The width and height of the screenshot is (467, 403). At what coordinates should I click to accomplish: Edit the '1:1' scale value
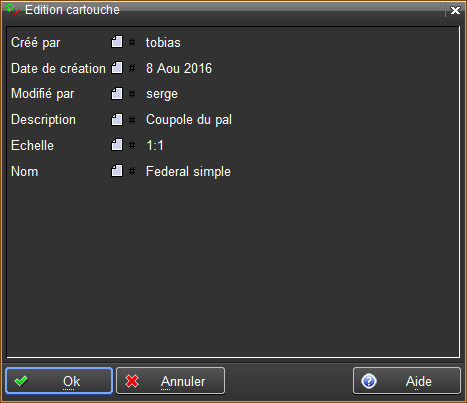coord(155,146)
